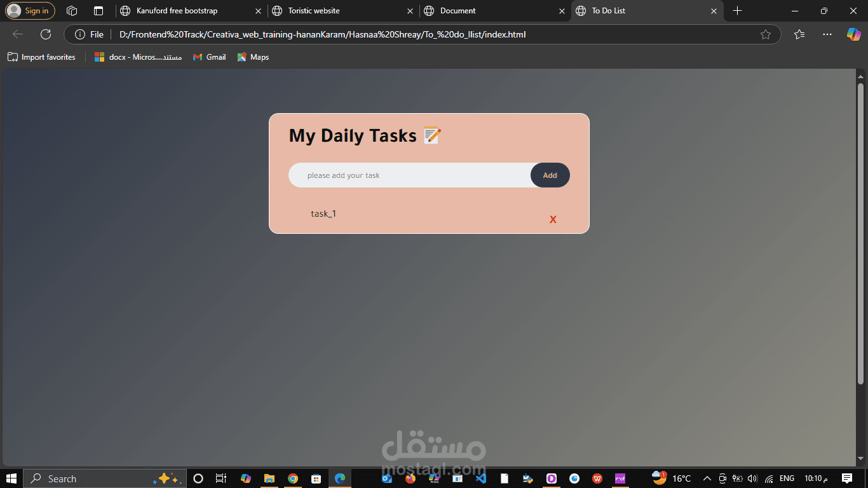The image size is (868, 488).
Task: Open Outlook from taskbar
Action: [386, 478]
